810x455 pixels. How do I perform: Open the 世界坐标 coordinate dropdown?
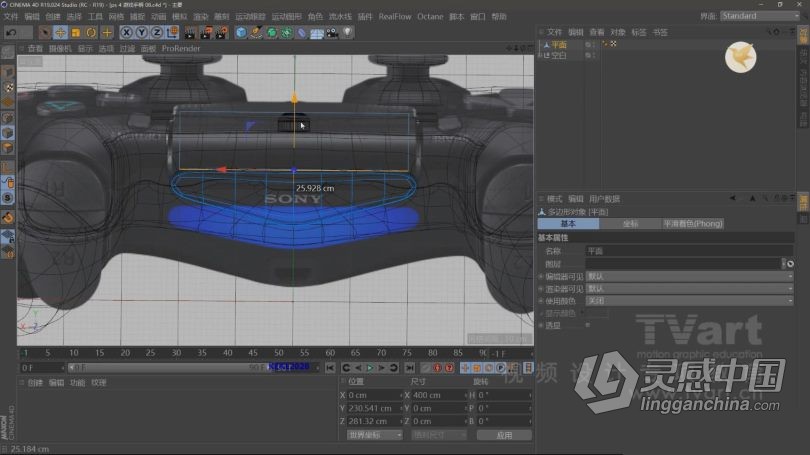(x=375, y=435)
